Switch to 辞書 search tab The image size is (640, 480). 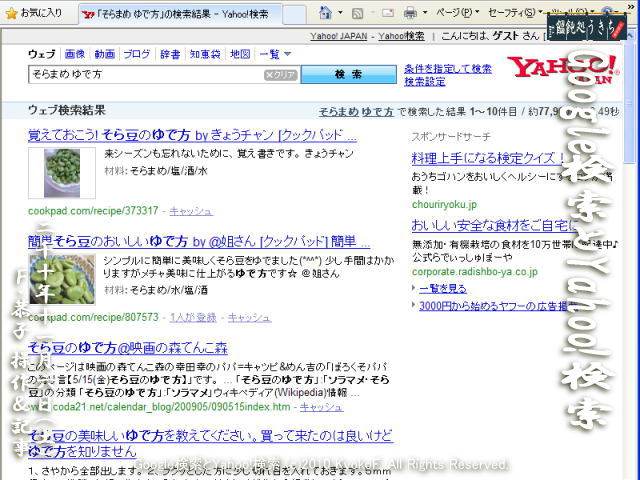coord(170,54)
